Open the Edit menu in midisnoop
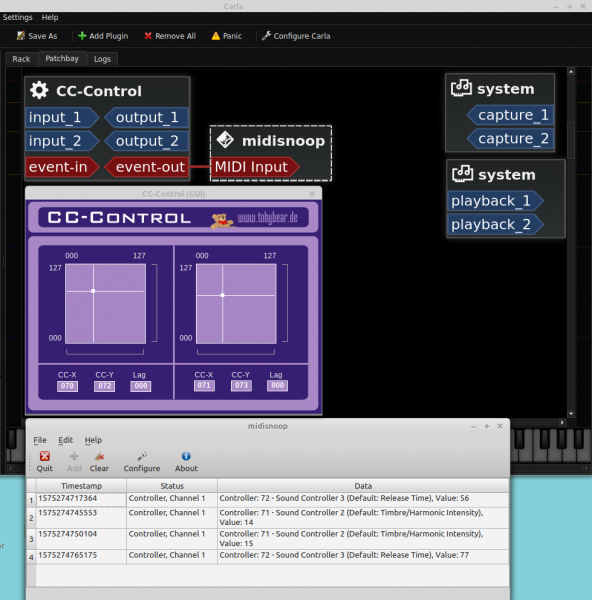The width and height of the screenshot is (592, 600). [x=65, y=440]
